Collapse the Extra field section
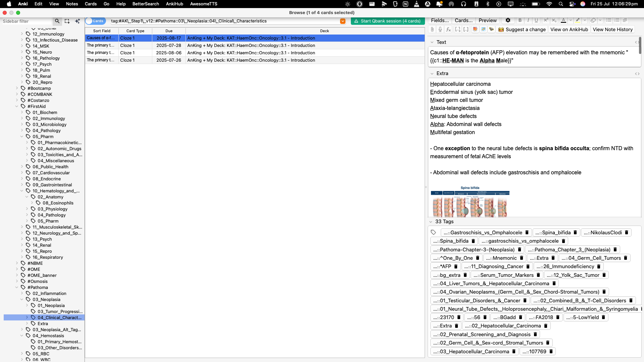This screenshot has height=362, width=644. (432, 73)
